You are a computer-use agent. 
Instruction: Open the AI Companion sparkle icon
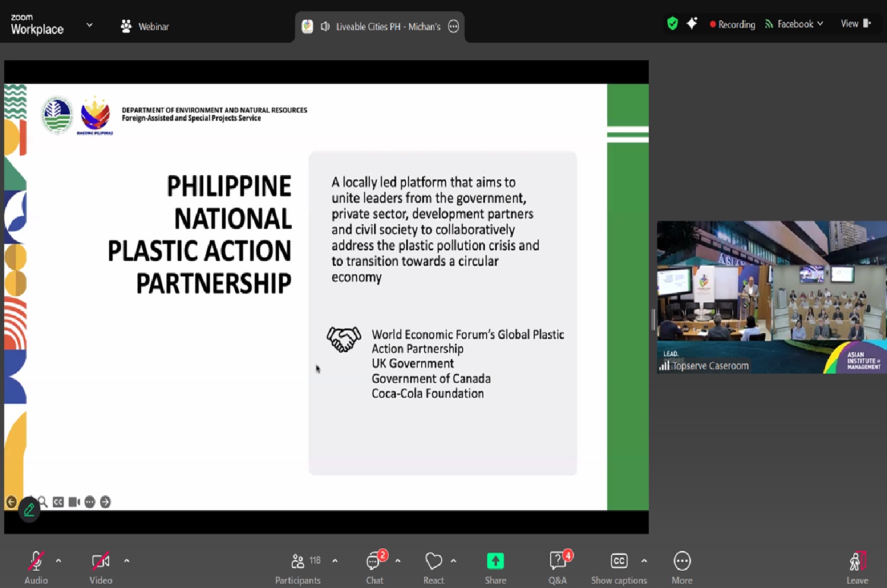(692, 24)
